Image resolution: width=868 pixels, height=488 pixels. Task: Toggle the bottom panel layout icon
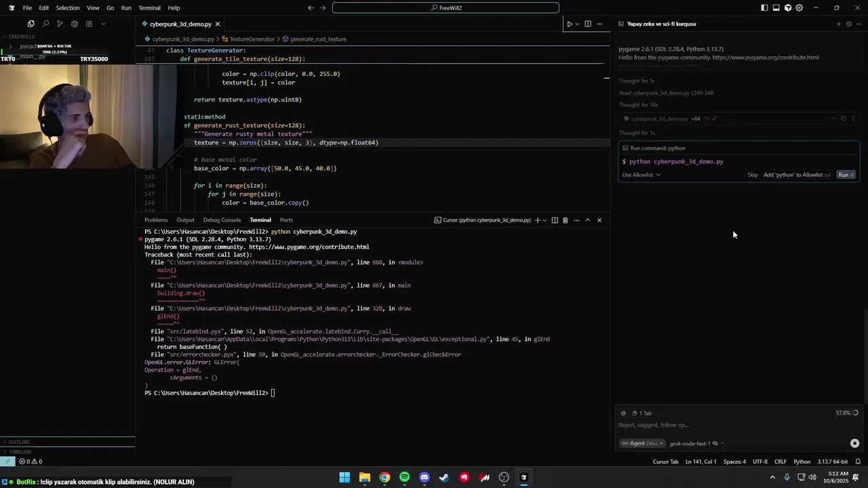pyautogui.click(x=776, y=8)
